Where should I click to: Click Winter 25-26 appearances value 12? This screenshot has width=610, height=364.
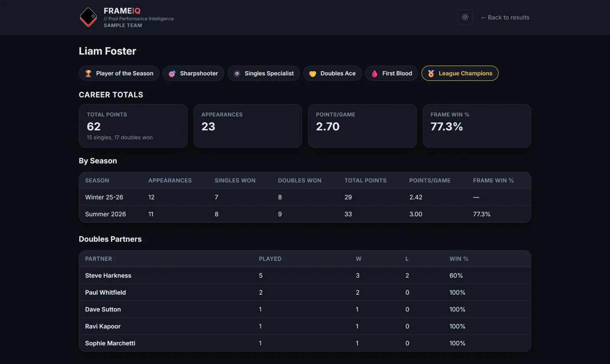coord(151,197)
